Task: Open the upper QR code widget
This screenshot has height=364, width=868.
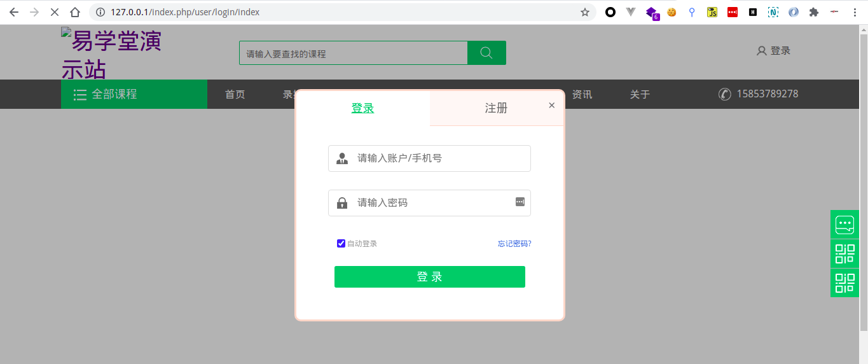Action: click(844, 253)
